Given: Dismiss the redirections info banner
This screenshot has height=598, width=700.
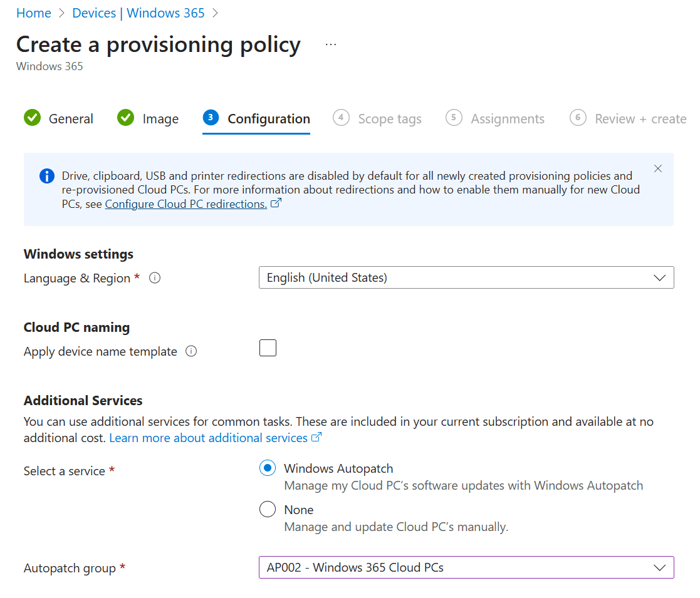Looking at the screenshot, I should click(x=658, y=168).
